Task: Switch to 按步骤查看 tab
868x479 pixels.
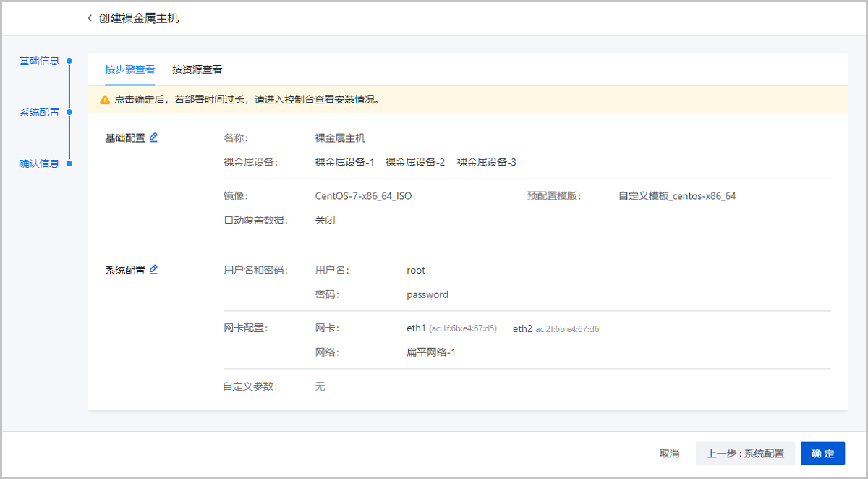Action: [129, 70]
